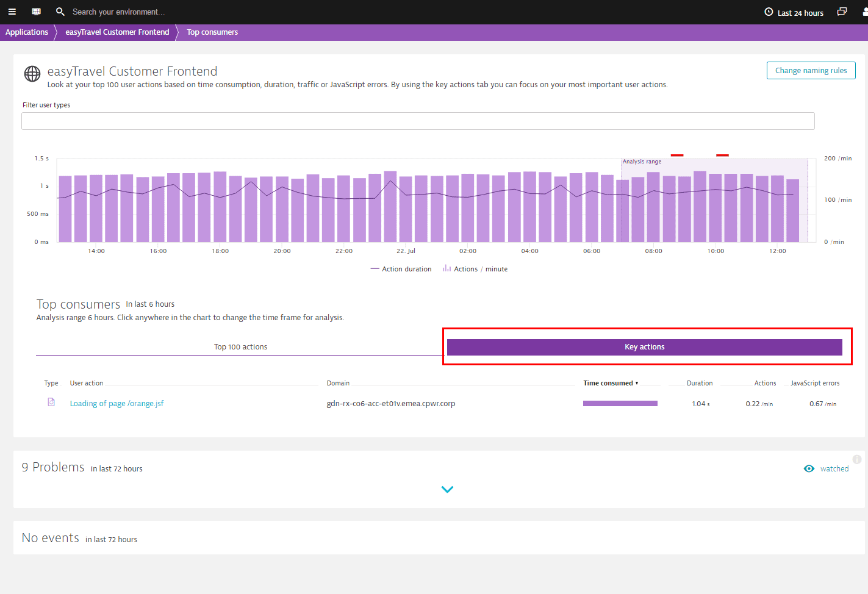This screenshot has width=868, height=594.
Task: Open the chat windows icon
Action: click(x=842, y=12)
